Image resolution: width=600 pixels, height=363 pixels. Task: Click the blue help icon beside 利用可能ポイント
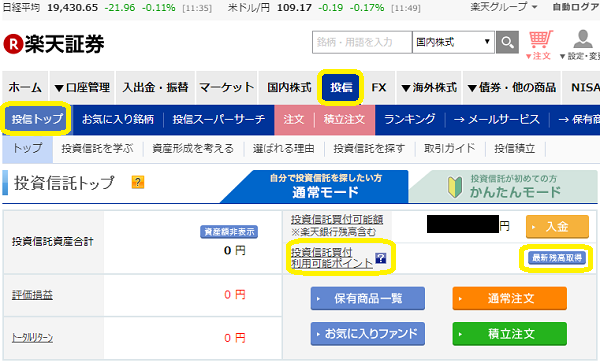click(x=380, y=258)
